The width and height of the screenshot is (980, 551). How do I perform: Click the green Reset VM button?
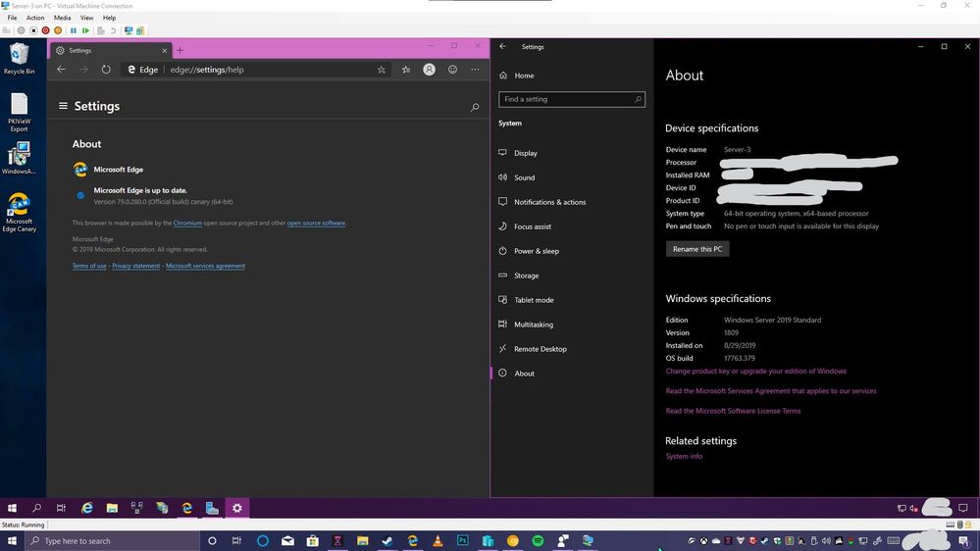point(85,30)
